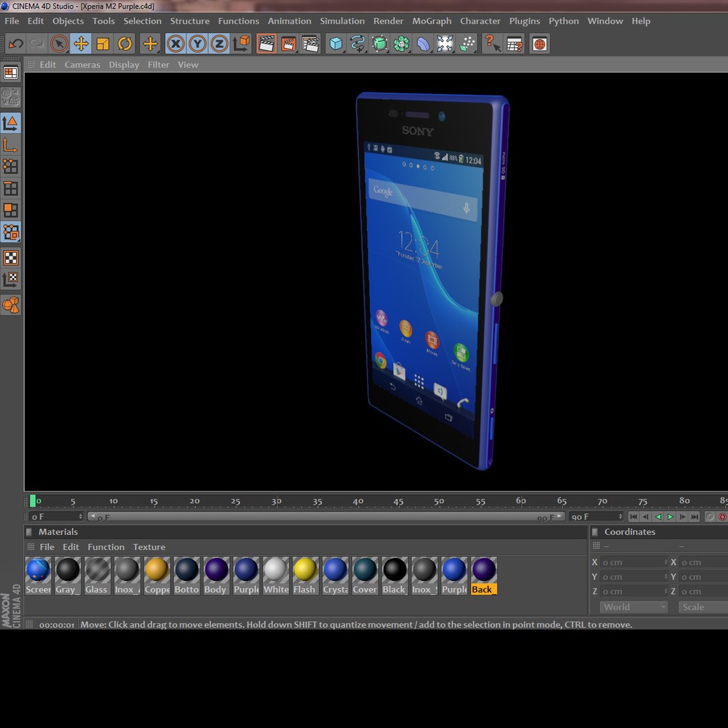This screenshot has width=728, height=728.
Task: Select the Cover material swatch
Action: (x=365, y=576)
